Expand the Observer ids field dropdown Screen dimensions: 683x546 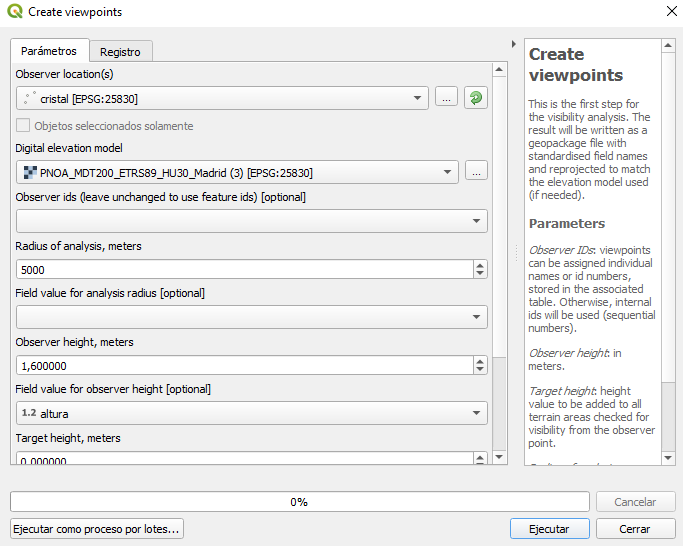pos(476,221)
